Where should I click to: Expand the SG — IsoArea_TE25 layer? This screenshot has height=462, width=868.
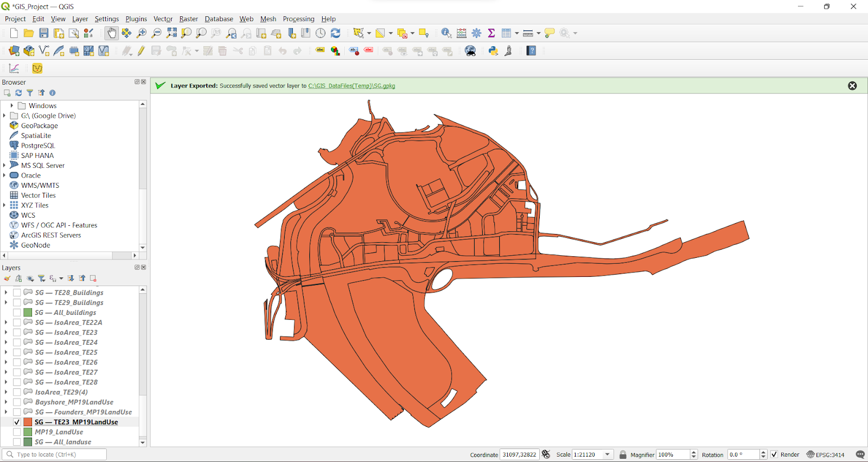tap(6, 352)
